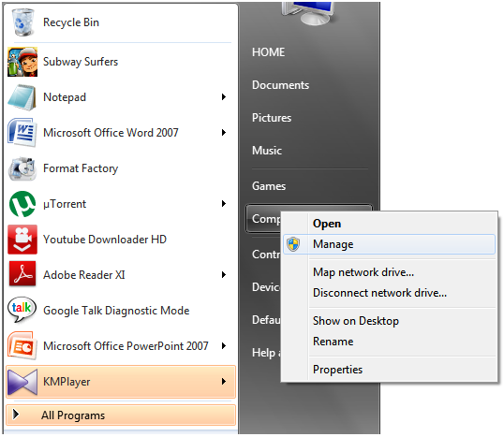Click the Adobe Reader XI icon

coord(22,274)
